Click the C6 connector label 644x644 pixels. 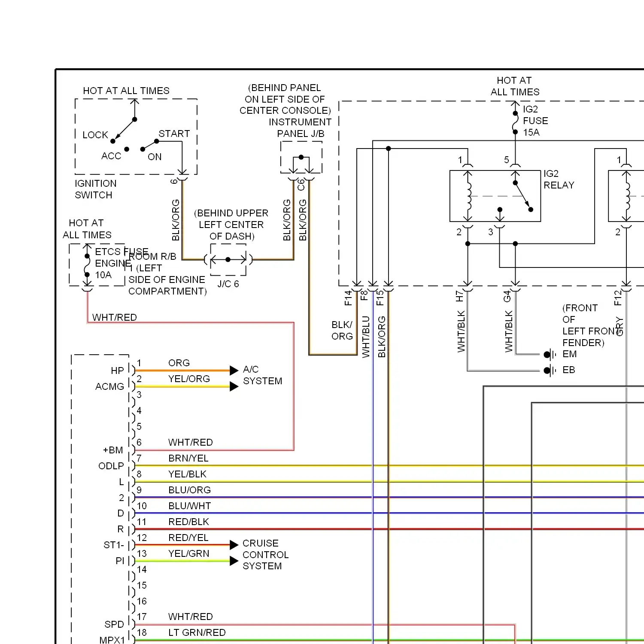click(301, 185)
